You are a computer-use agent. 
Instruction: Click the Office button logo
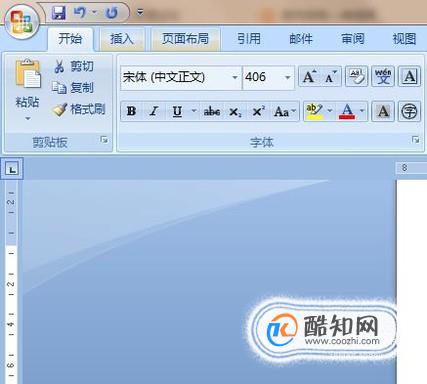pos(22,22)
